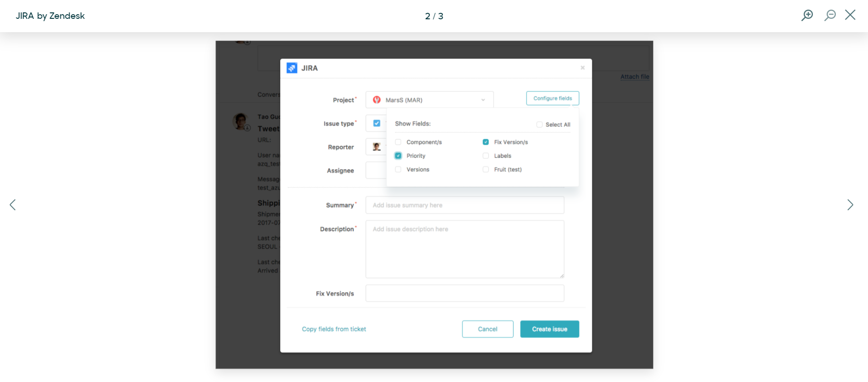Click the JIRA logo in dialog header
The width and height of the screenshot is (868, 382).
[x=292, y=68]
